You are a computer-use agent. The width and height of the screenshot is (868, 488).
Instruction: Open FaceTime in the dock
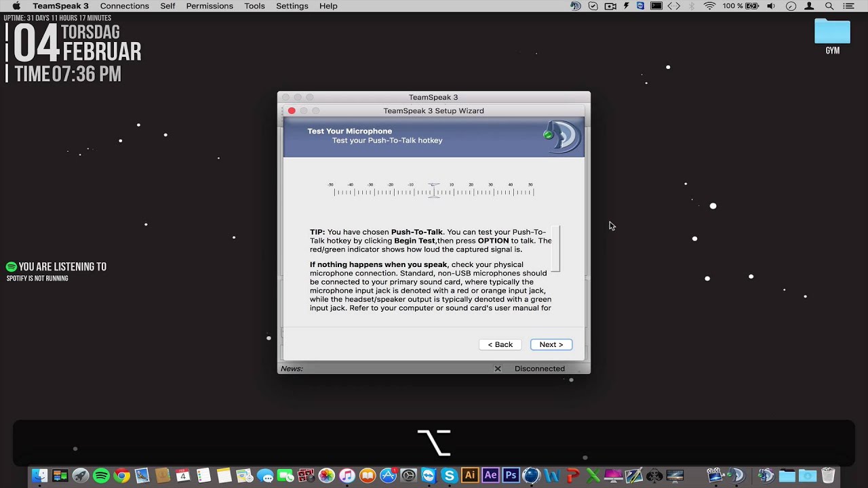(x=285, y=476)
